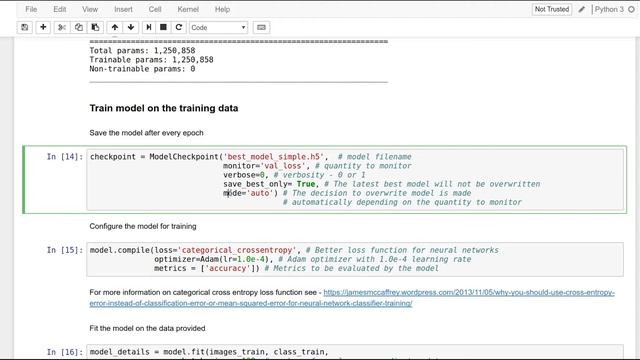
Task: Select the 'Train model on the training data' heading
Action: [164, 108]
